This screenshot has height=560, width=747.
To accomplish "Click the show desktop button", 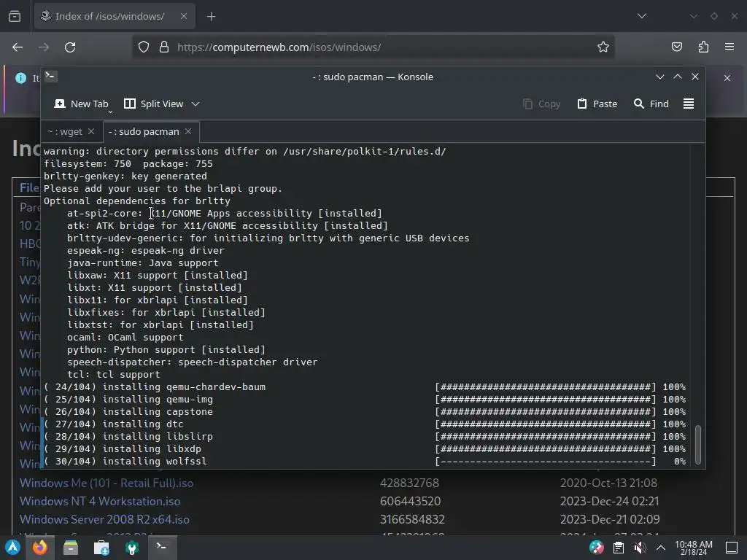I will (732, 548).
